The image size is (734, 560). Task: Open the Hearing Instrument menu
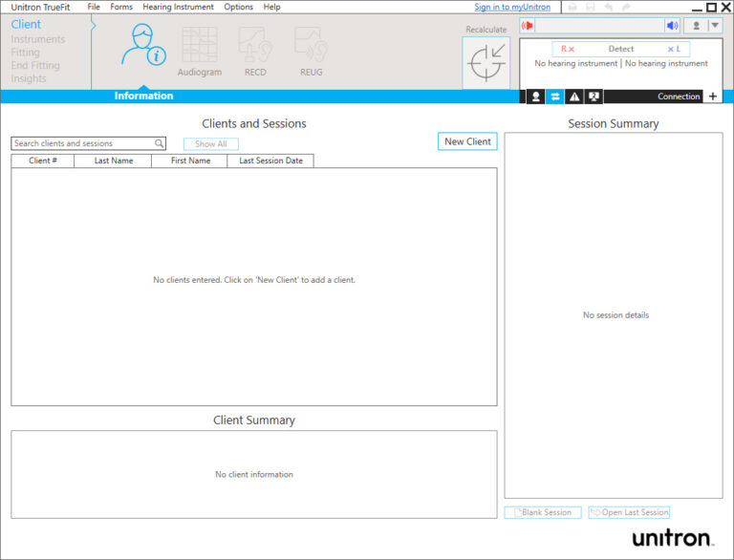[178, 7]
